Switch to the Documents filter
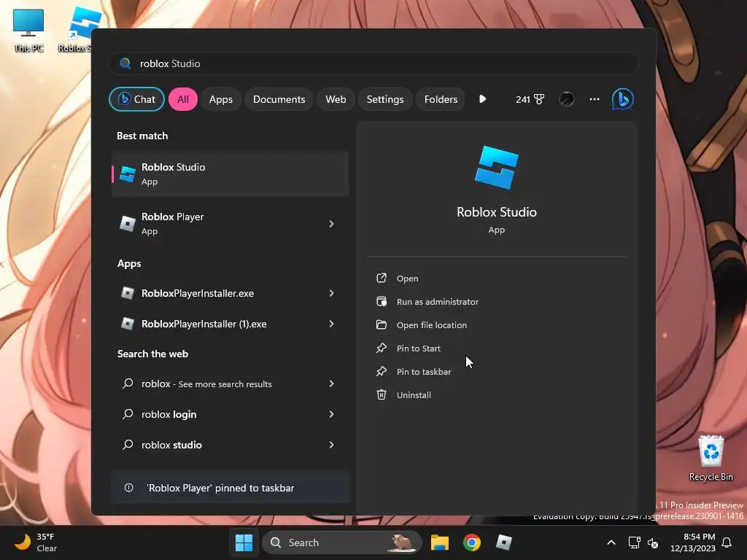 tap(279, 99)
